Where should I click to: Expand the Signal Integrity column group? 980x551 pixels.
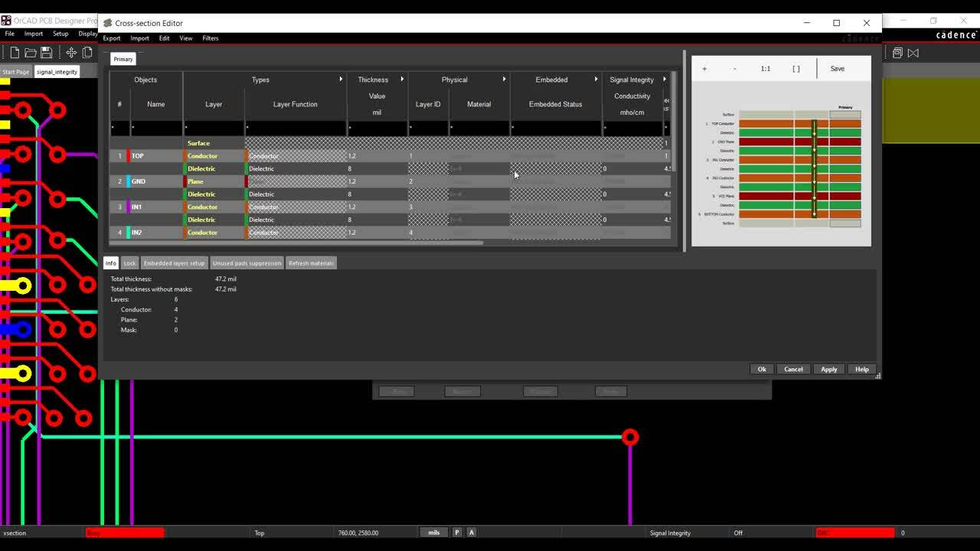click(664, 80)
